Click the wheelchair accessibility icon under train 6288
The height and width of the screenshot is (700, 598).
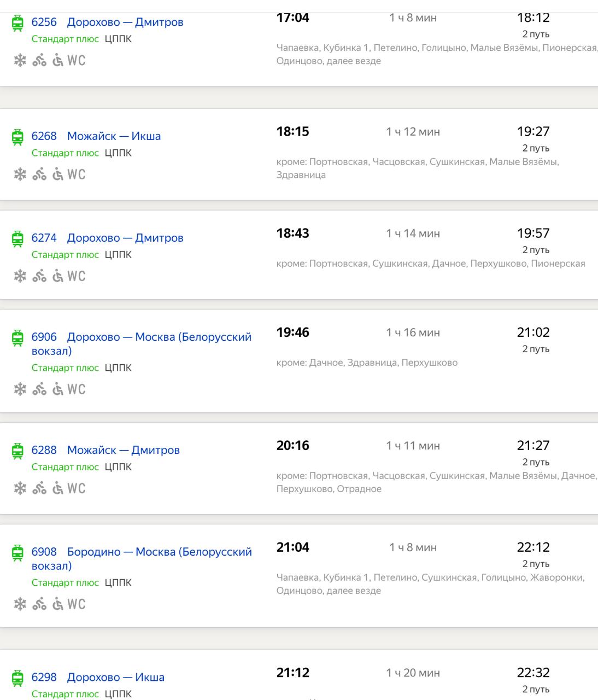click(x=58, y=488)
